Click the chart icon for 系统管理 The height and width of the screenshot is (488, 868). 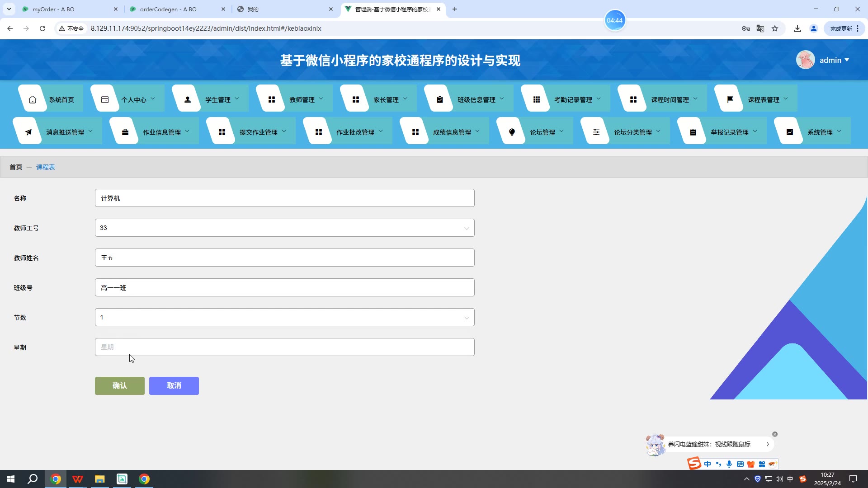(x=790, y=132)
